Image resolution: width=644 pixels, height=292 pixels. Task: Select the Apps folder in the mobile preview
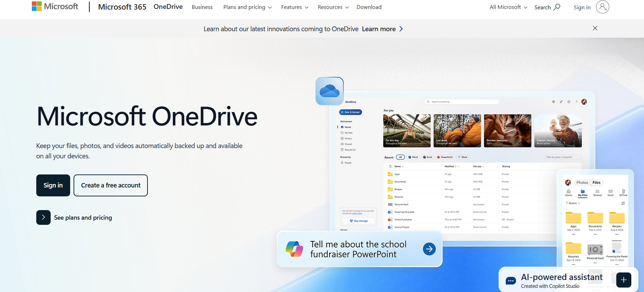[573, 218]
